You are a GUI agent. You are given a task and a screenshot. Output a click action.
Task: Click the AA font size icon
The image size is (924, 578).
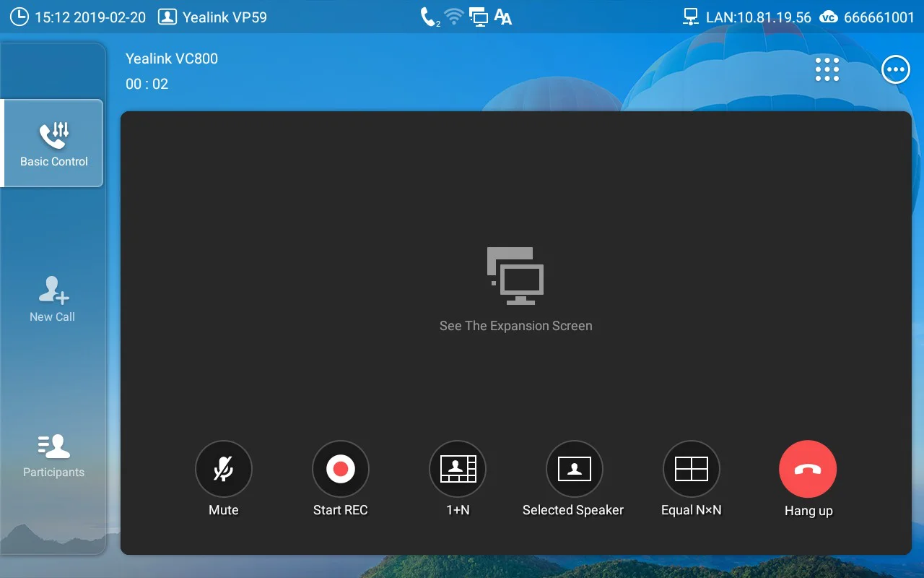(x=502, y=16)
